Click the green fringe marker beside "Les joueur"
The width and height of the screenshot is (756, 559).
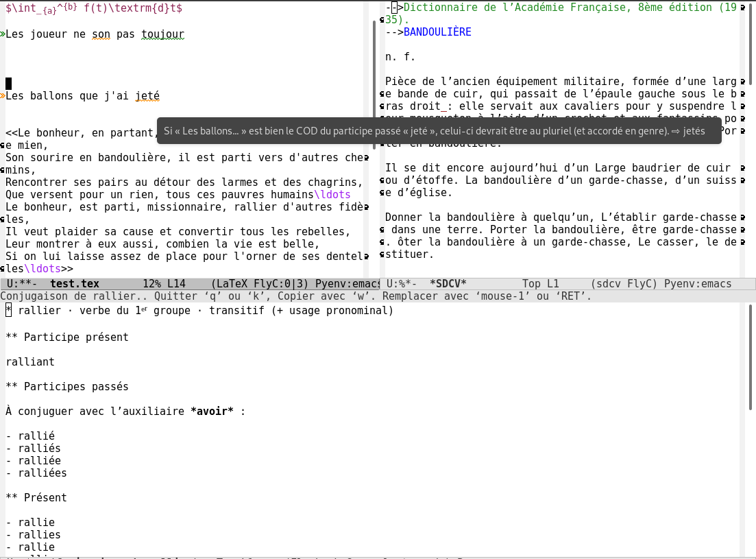2,34
